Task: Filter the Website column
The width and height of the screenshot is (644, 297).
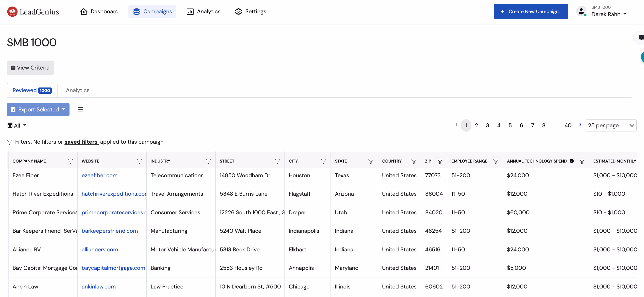Action: [x=139, y=161]
